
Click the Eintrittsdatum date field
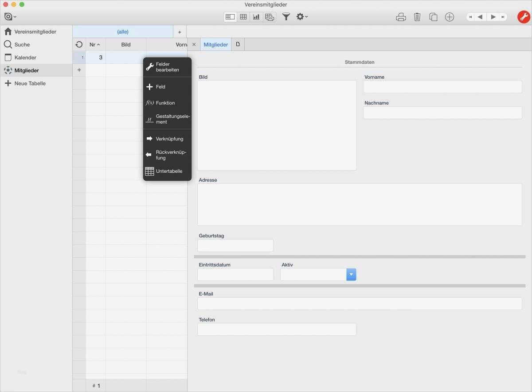pyautogui.click(x=235, y=274)
